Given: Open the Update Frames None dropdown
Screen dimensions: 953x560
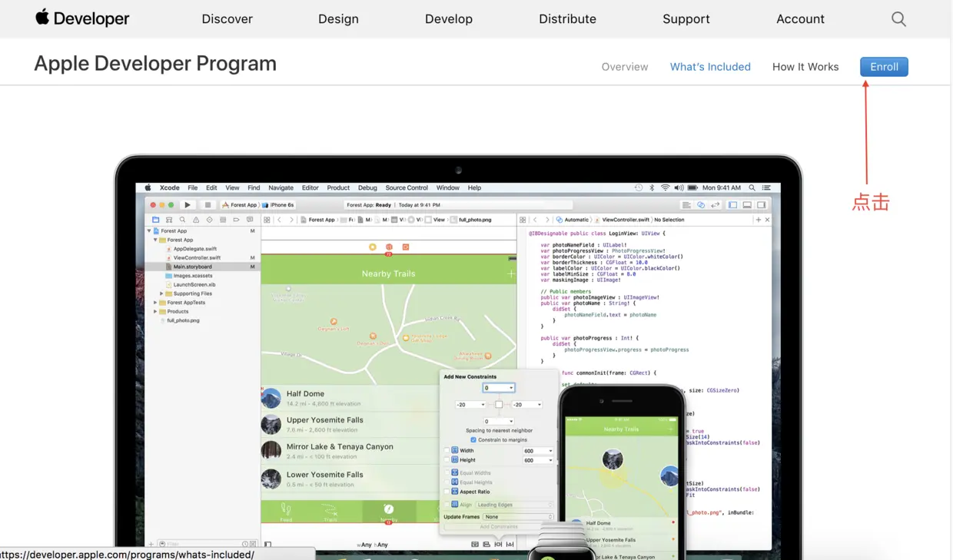Looking at the screenshot, I should [x=518, y=517].
